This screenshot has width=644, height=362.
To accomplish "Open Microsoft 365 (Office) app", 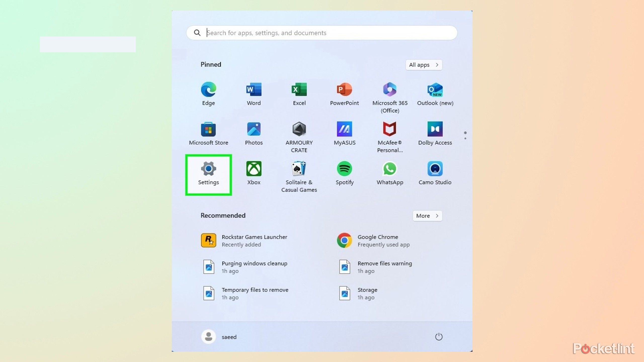I will (x=390, y=98).
